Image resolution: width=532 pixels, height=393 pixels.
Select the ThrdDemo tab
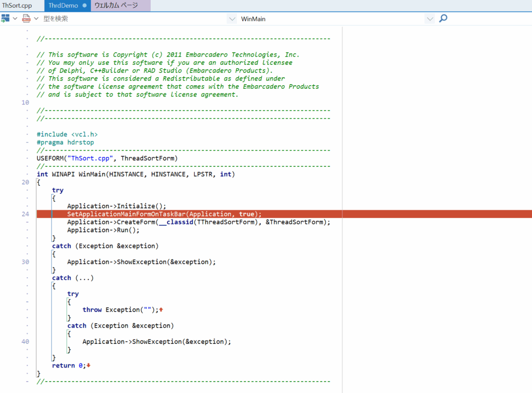pyautogui.click(x=63, y=6)
